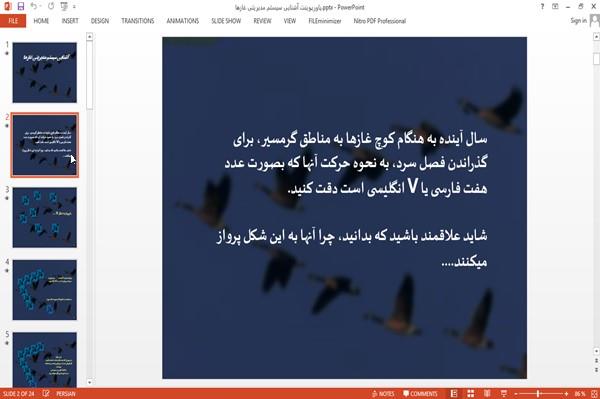This screenshot has width=600, height=399.
Task: Click animation star under slide 1 number
Action: tap(7, 53)
